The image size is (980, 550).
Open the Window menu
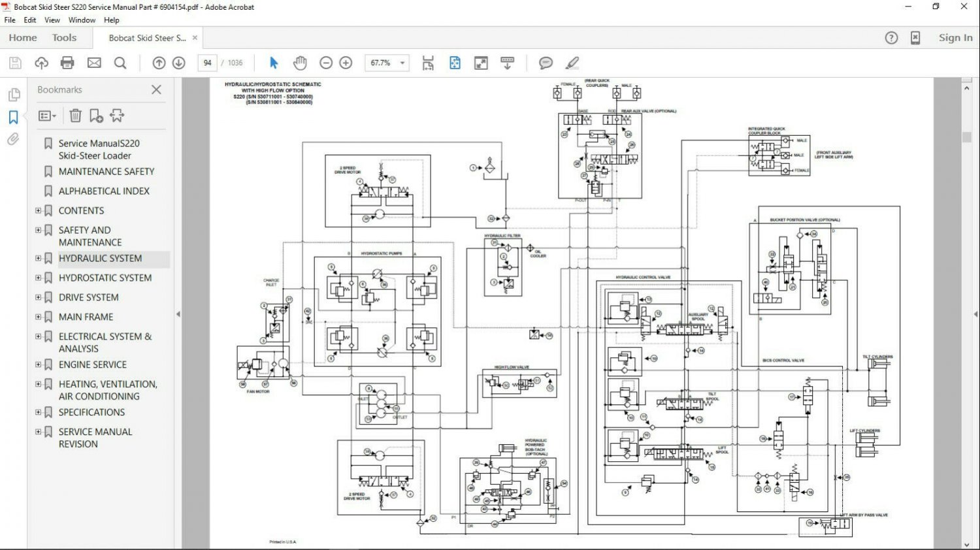(82, 20)
